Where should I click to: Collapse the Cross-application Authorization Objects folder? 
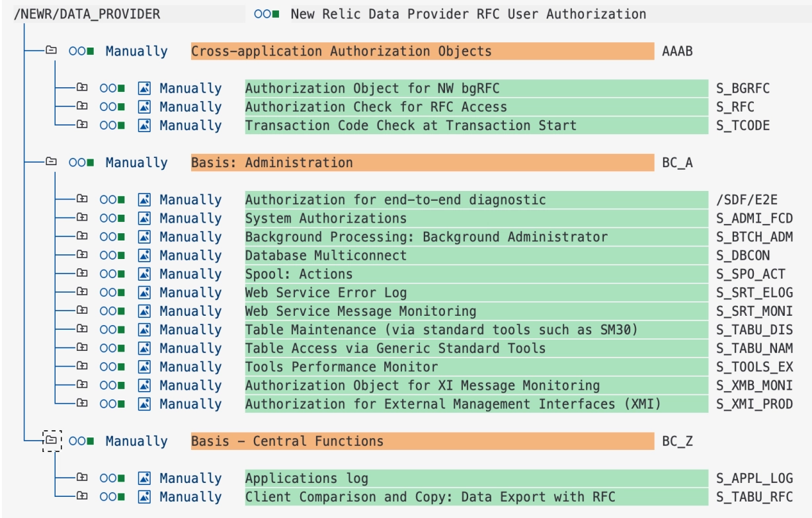[x=51, y=50]
